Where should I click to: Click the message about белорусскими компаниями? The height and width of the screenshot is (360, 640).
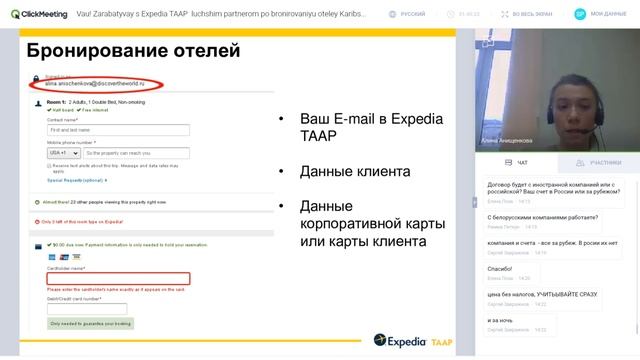tap(542, 222)
